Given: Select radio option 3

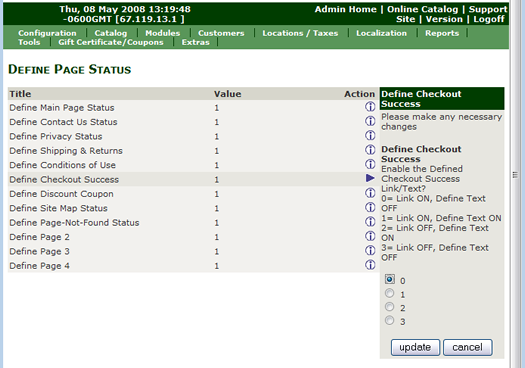Looking at the screenshot, I should tap(389, 320).
